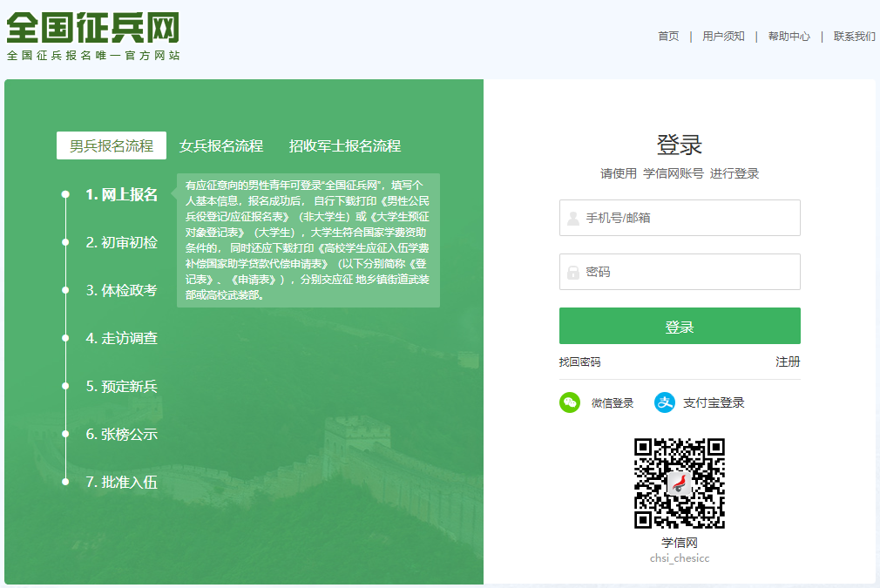
Task: Click the 学信网 QR code image
Action: click(x=680, y=483)
